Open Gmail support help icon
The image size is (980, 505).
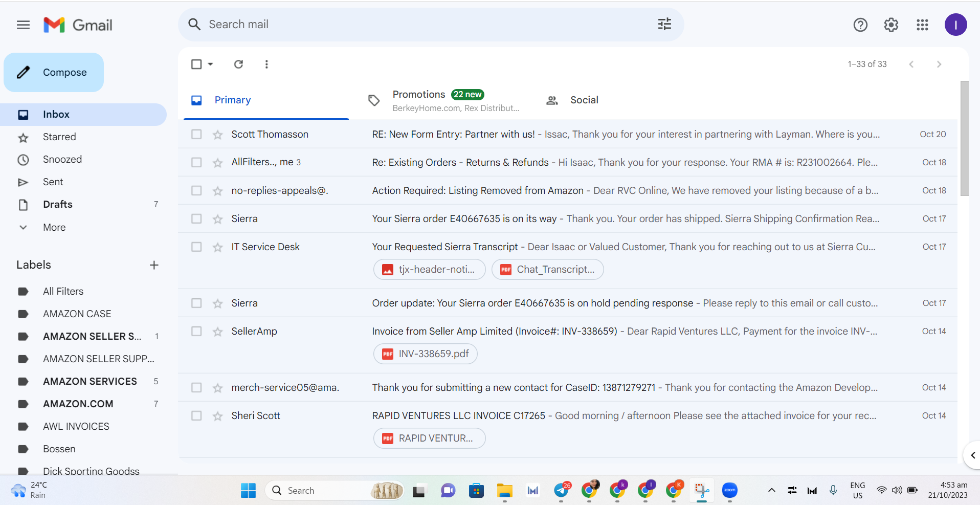[860, 25]
